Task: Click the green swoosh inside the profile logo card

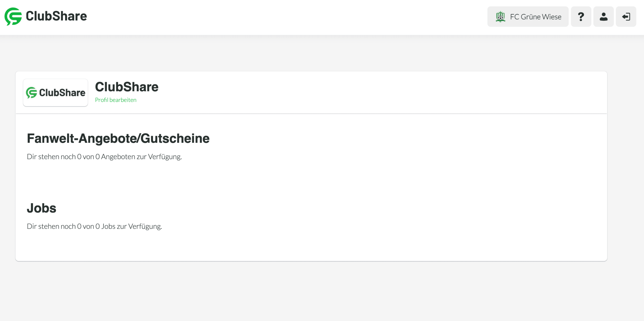Action: 31,93
